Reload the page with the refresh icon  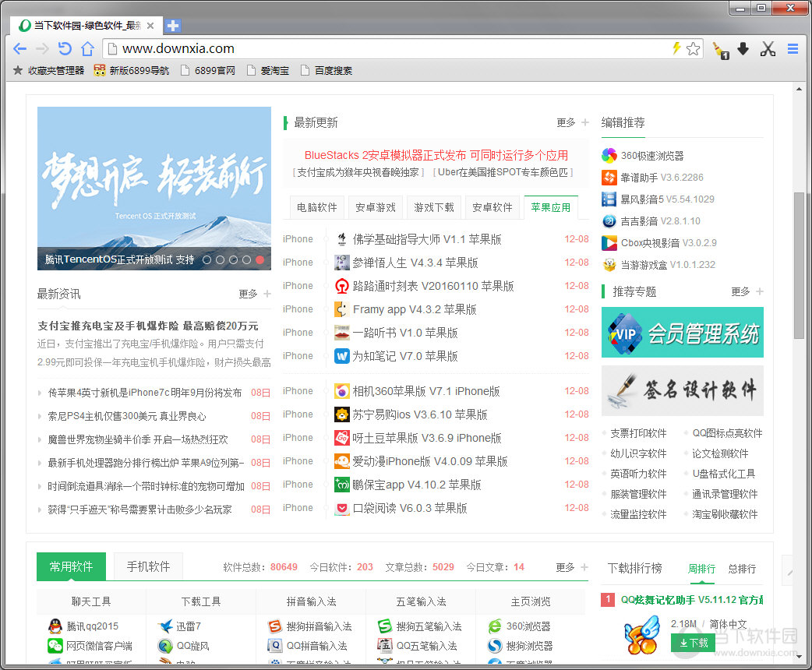coord(64,48)
